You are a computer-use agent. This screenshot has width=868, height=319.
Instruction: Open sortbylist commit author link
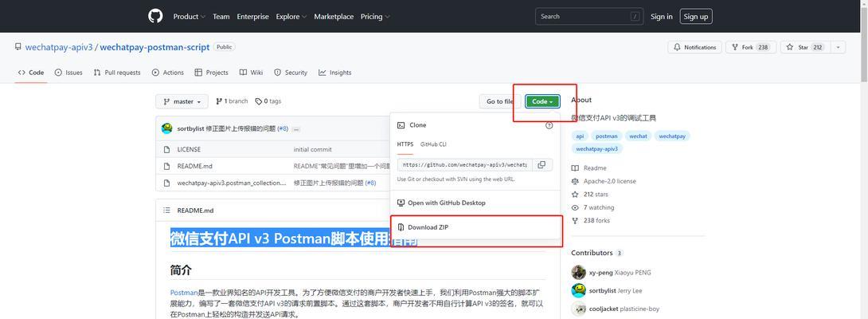[x=190, y=128]
